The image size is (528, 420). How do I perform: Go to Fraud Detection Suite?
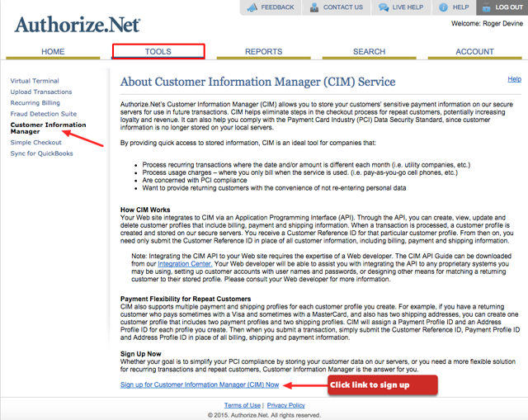[44, 114]
